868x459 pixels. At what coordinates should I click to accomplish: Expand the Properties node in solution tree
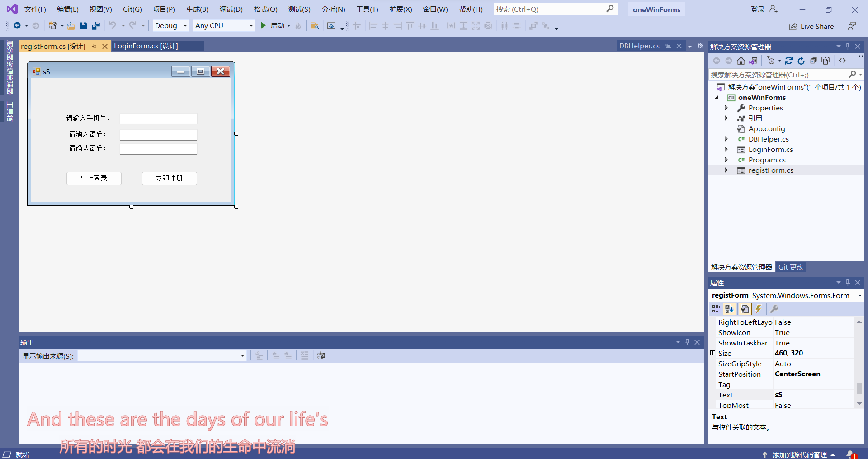click(726, 108)
